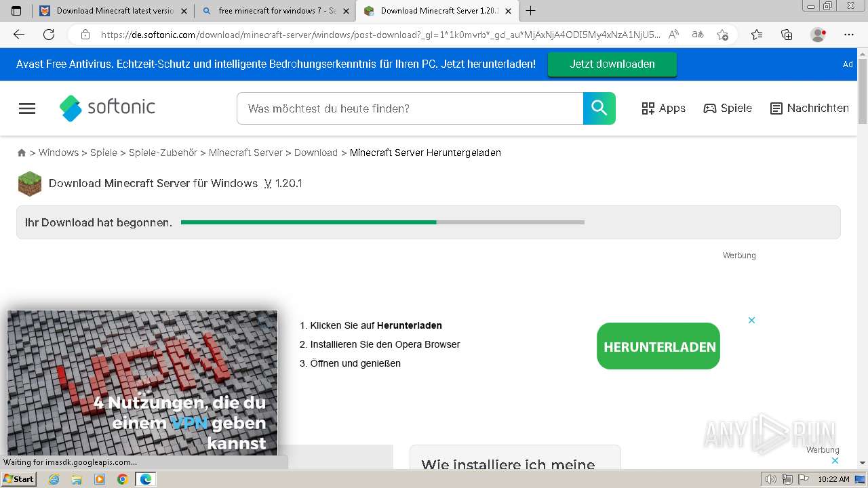This screenshot has width=868, height=488.
Task: Open Windows Explorer from taskbar
Action: [x=77, y=479]
